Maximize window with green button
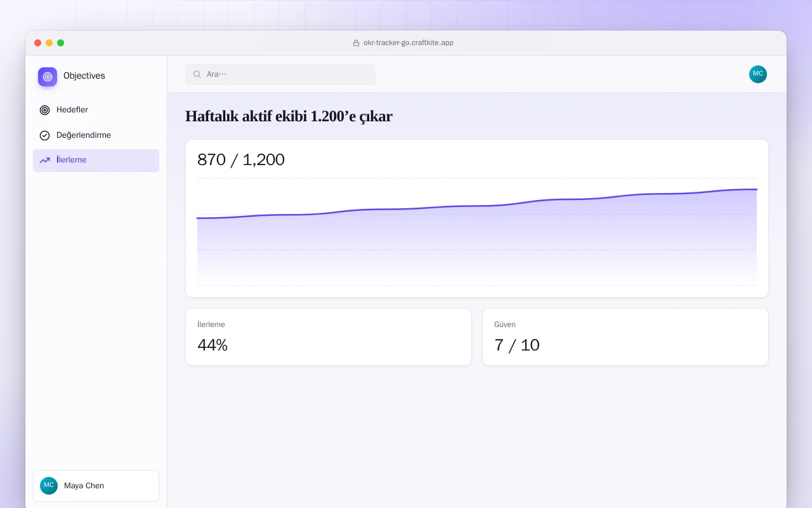This screenshot has height=508, width=812. [x=61, y=43]
